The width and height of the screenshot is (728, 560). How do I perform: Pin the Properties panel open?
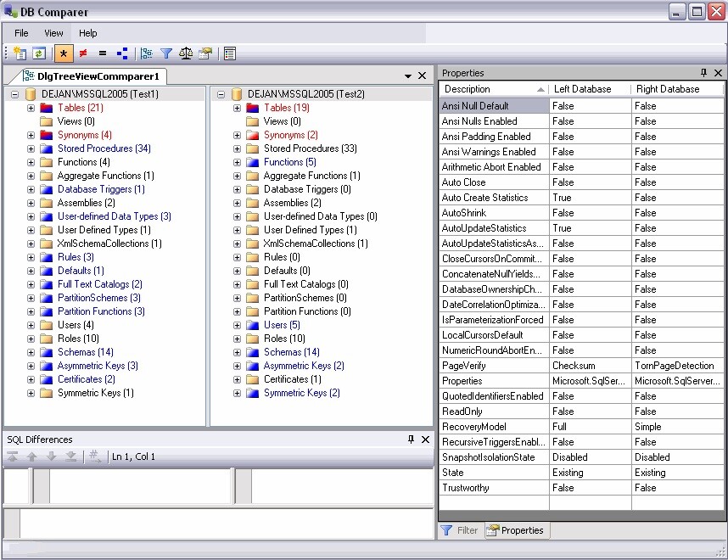click(705, 73)
